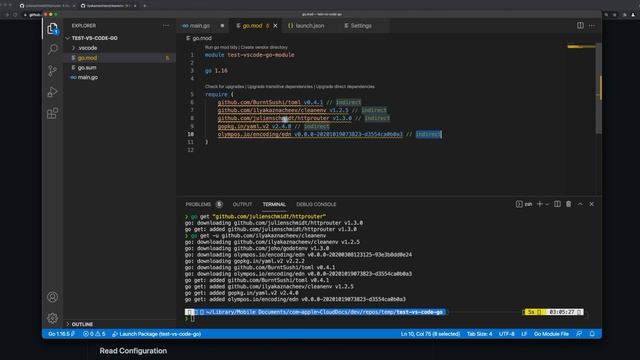The image size is (640, 360).
Task: Open the Source Control view
Action: (52, 71)
